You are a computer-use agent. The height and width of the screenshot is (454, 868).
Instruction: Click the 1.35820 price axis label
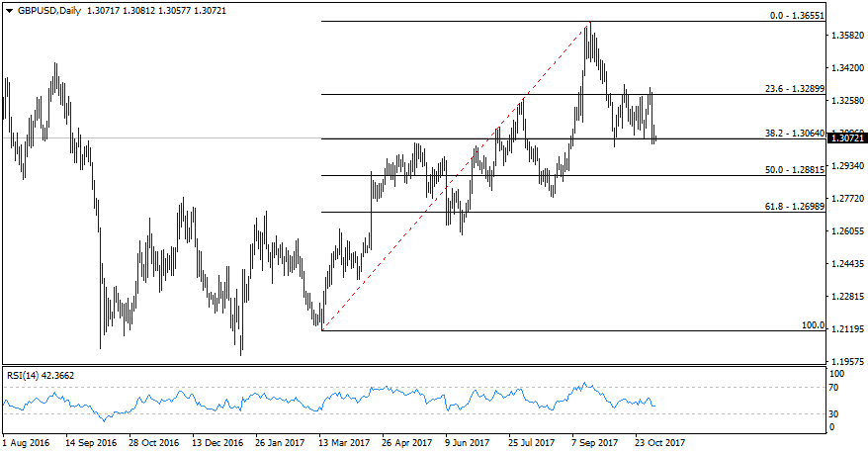pyautogui.click(x=849, y=36)
